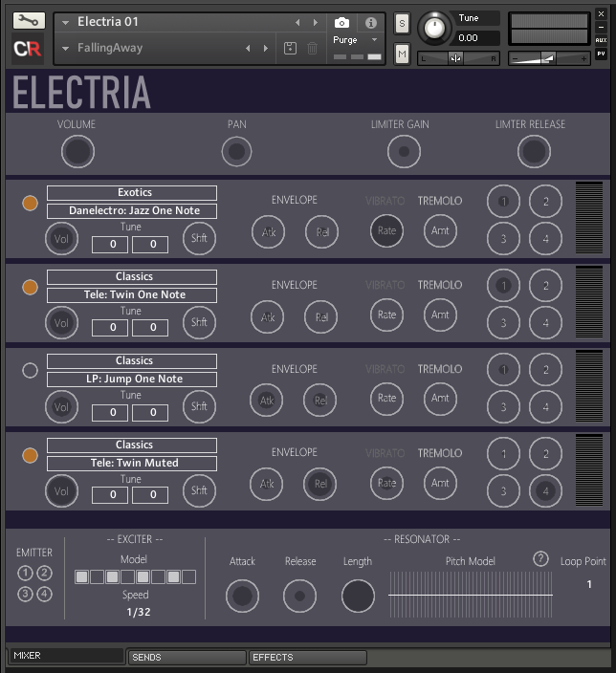Select next snapshot beside FallingAway
This screenshot has height=673, width=616.
click(266, 48)
